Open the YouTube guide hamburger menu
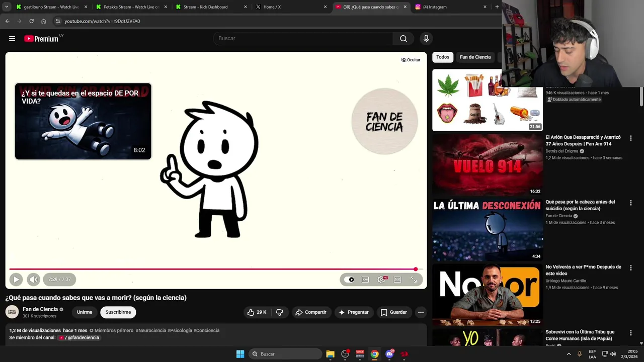 (x=12, y=39)
